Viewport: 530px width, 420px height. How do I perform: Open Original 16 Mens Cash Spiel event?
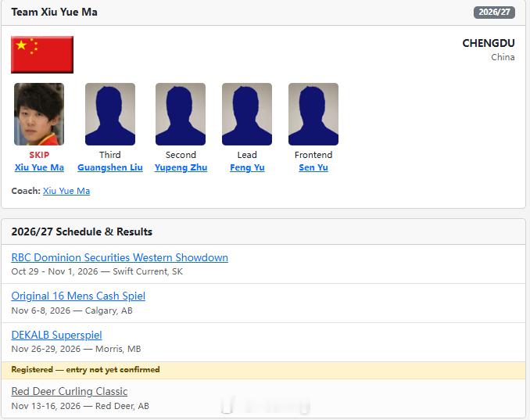(x=78, y=296)
